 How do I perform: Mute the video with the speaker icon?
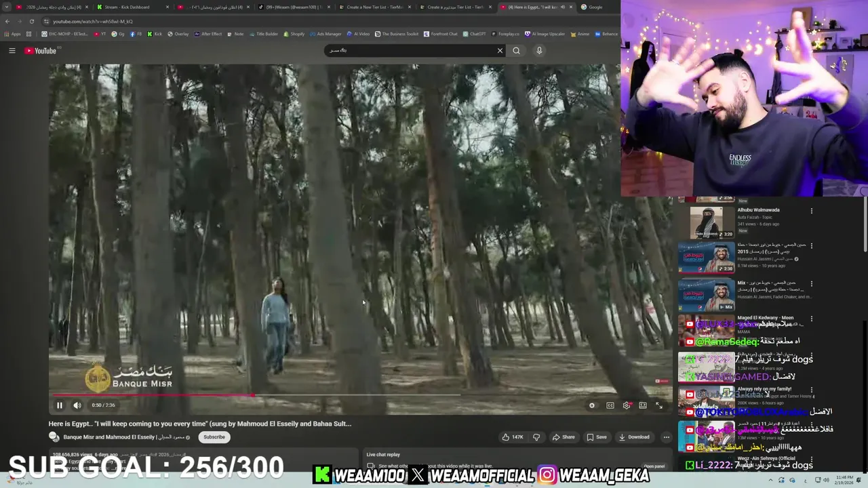(77, 405)
